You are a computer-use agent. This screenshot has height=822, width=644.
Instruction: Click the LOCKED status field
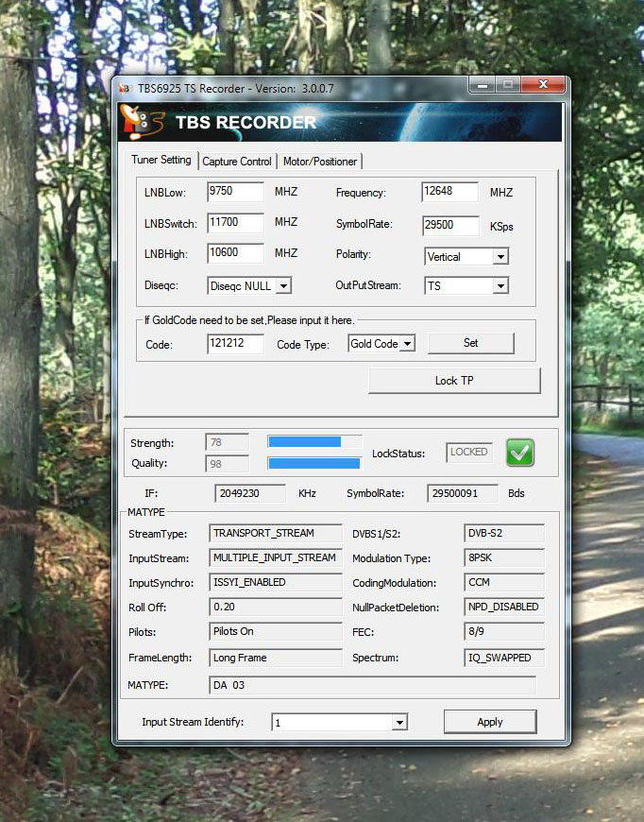point(469,453)
